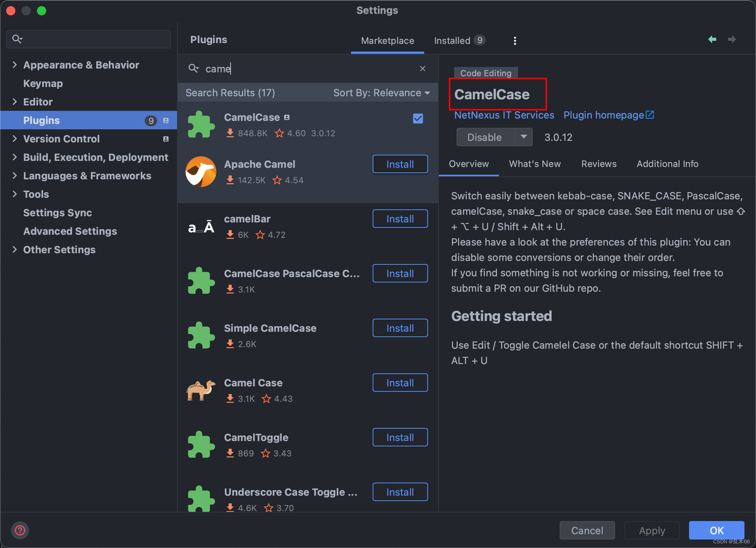This screenshot has width=756, height=548.
Task: Confirm settings with the OK button
Action: pyautogui.click(x=717, y=530)
